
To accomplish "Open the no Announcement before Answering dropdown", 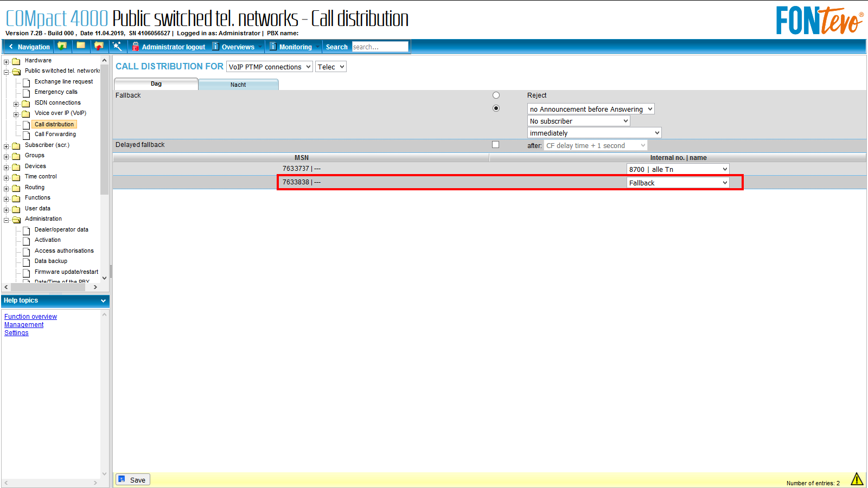I will [591, 109].
